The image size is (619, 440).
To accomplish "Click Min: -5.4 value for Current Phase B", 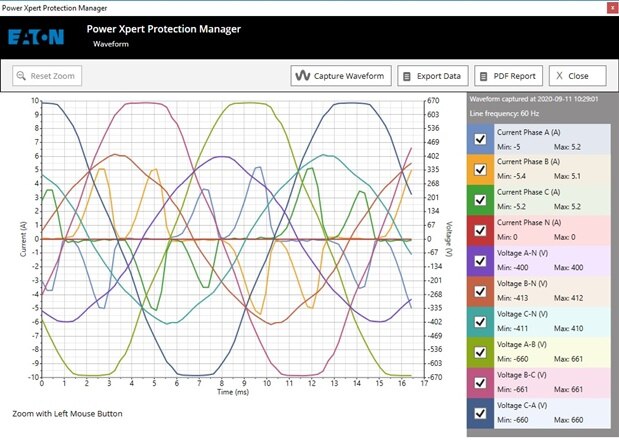I will (511, 176).
